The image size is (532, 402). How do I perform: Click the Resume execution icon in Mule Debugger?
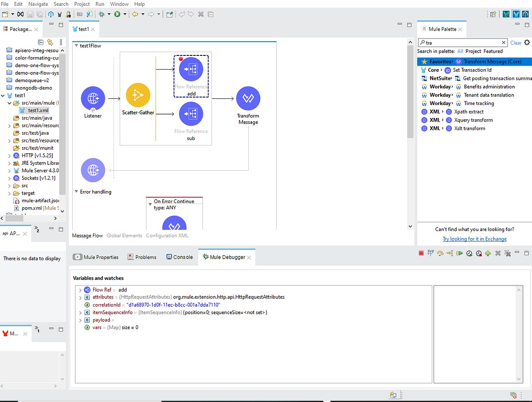coord(460,253)
